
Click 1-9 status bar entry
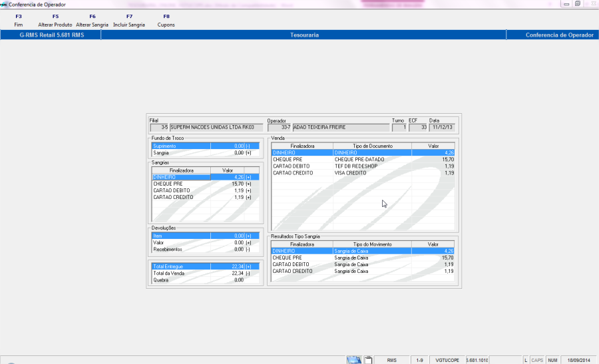419,360
